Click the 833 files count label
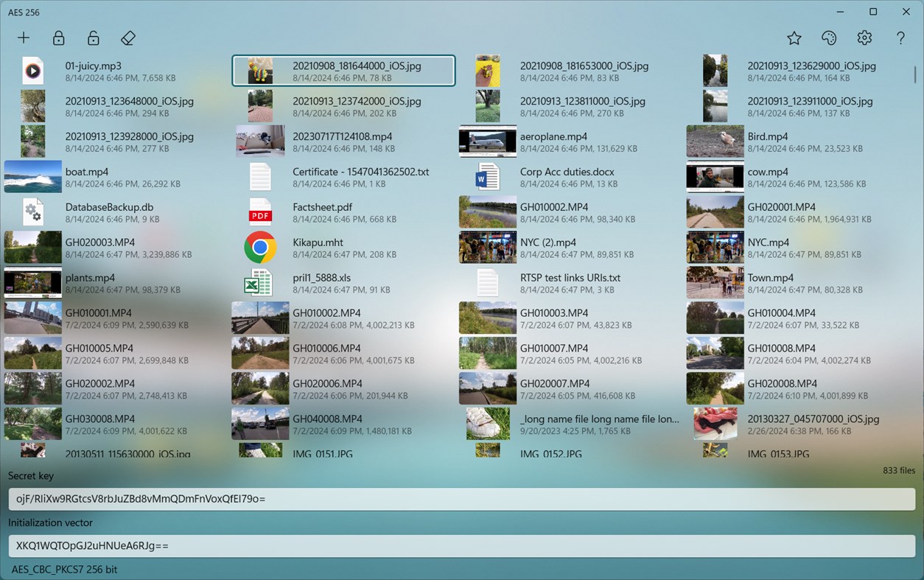The width and height of the screenshot is (924, 580). click(899, 470)
